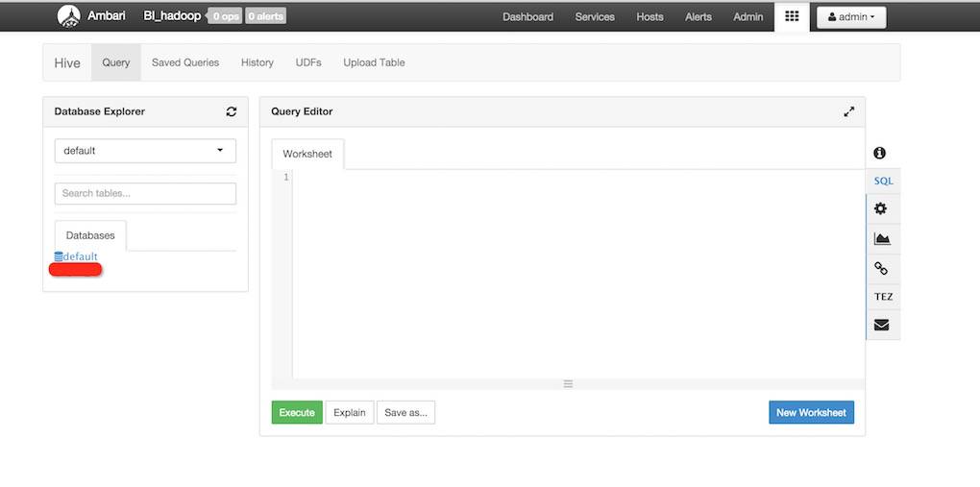Focus the Search tables input field
The width and height of the screenshot is (980, 487).
point(145,193)
